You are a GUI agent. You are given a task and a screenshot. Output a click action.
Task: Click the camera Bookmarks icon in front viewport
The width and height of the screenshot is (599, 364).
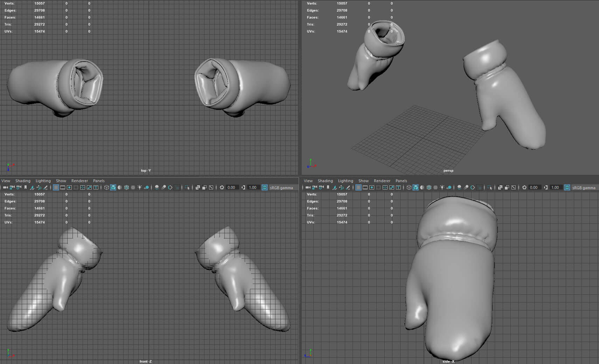point(25,187)
